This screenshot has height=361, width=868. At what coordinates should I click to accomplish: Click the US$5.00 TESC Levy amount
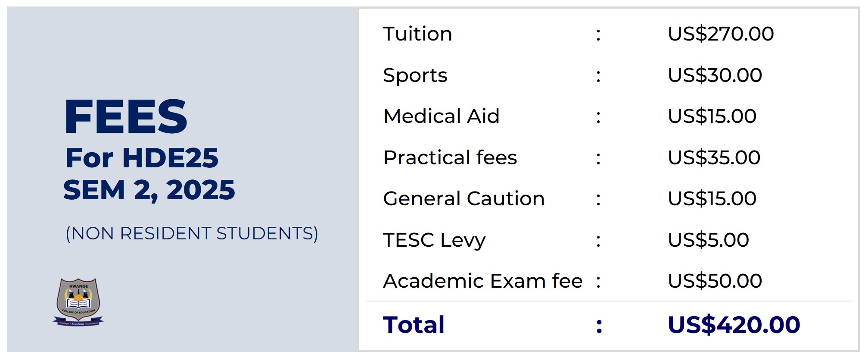708,240
